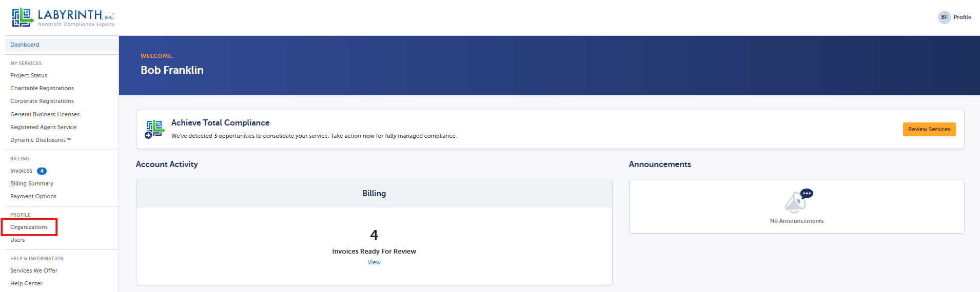980x292 pixels.
Task: Go to Payment Options
Action: (x=33, y=196)
